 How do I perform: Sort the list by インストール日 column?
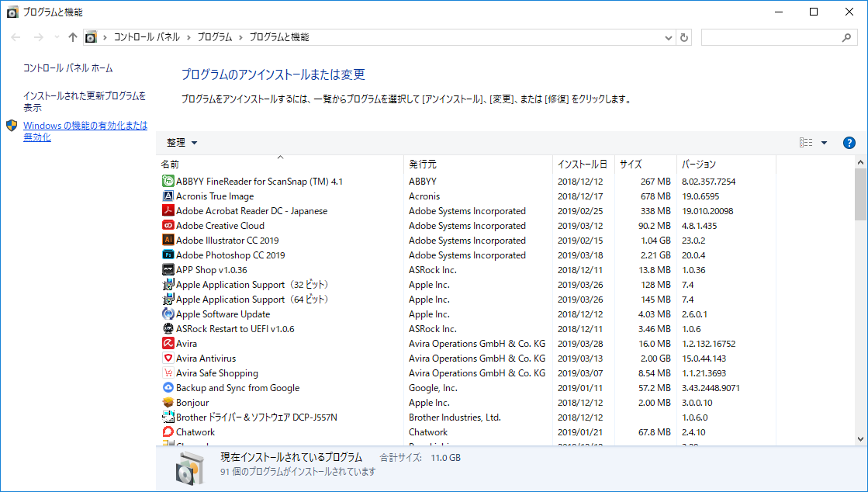point(582,165)
